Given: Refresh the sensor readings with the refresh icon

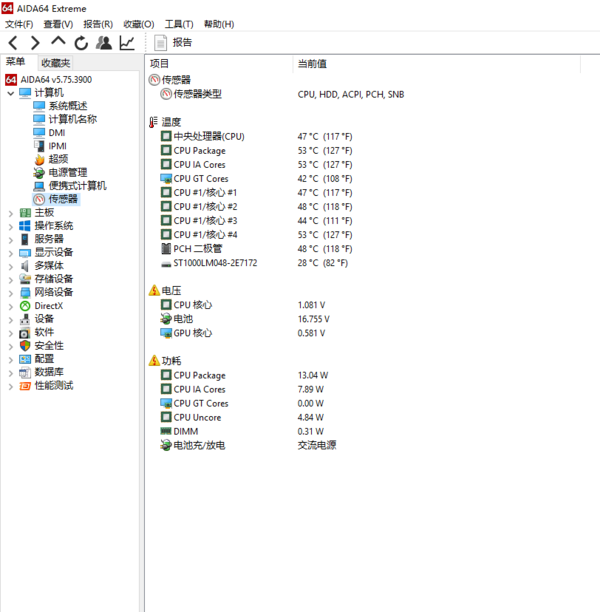Looking at the screenshot, I should pos(81,43).
